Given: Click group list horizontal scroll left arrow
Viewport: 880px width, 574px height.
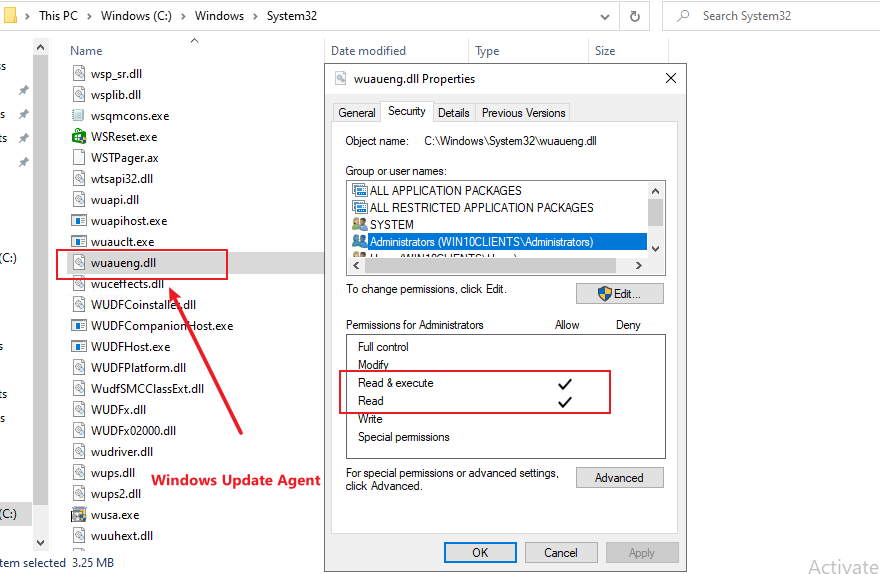Looking at the screenshot, I should click(x=356, y=265).
